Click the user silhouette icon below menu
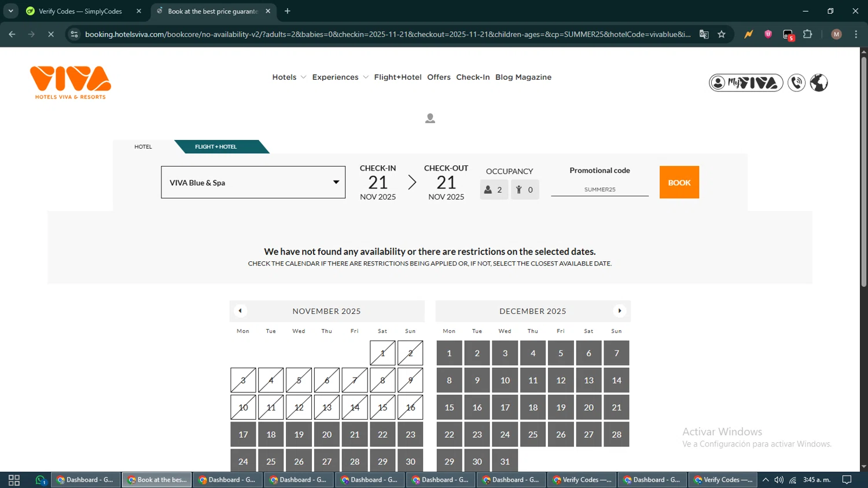Image resolution: width=868 pixels, height=488 pixels. pos(430,118)
